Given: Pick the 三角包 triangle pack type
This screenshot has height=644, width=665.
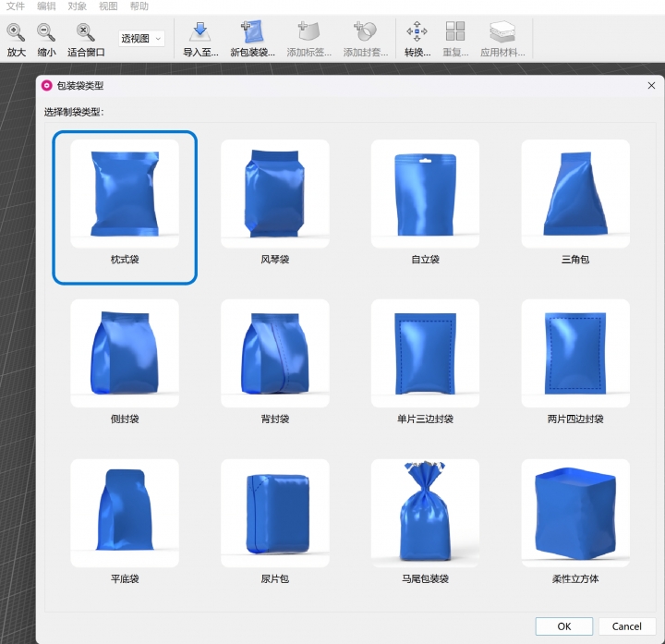Looking at the screenshot, I should (x=575, y=194).
